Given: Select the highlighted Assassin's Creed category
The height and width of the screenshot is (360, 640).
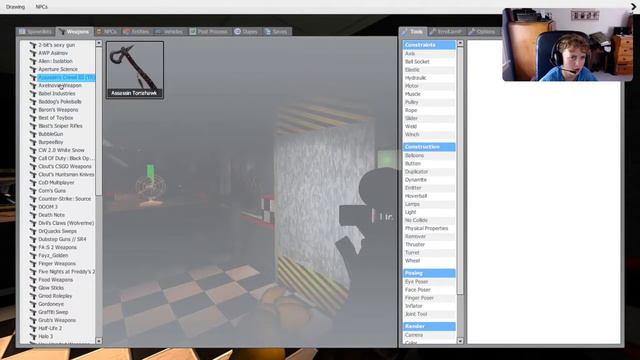Looking at the screenshot, I should (x=66, y=78).
